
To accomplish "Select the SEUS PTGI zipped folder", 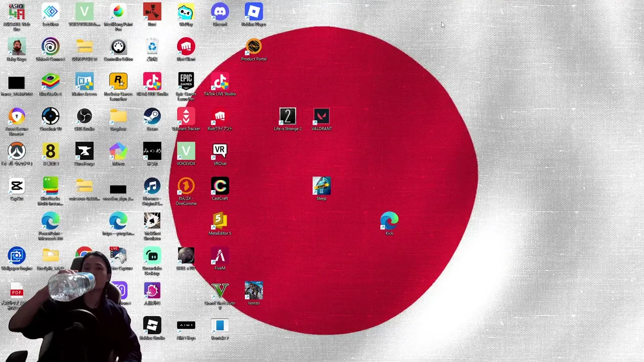I will pyautogui.click(x=84, y=47).
